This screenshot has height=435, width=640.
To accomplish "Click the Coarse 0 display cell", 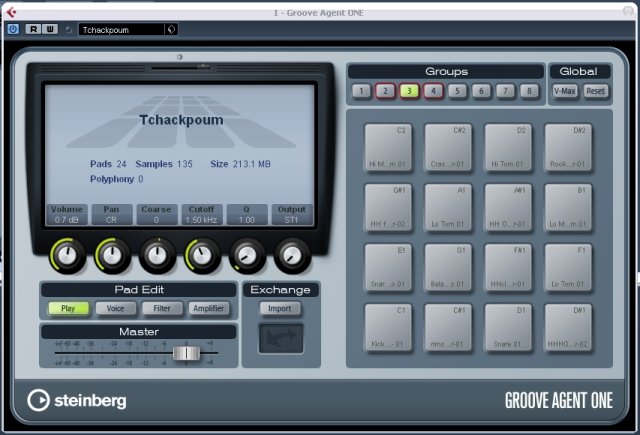I will (x=157, y=215).
